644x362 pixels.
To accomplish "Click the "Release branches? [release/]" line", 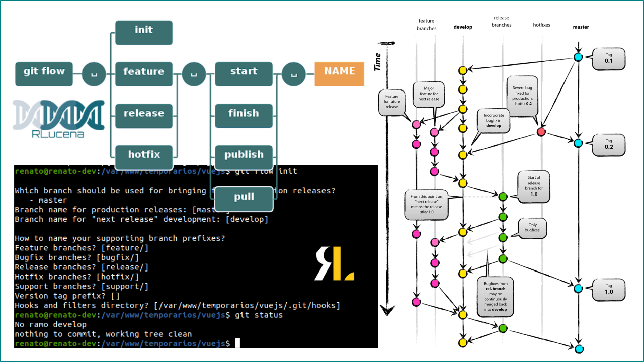I will (x=82, y=267).
